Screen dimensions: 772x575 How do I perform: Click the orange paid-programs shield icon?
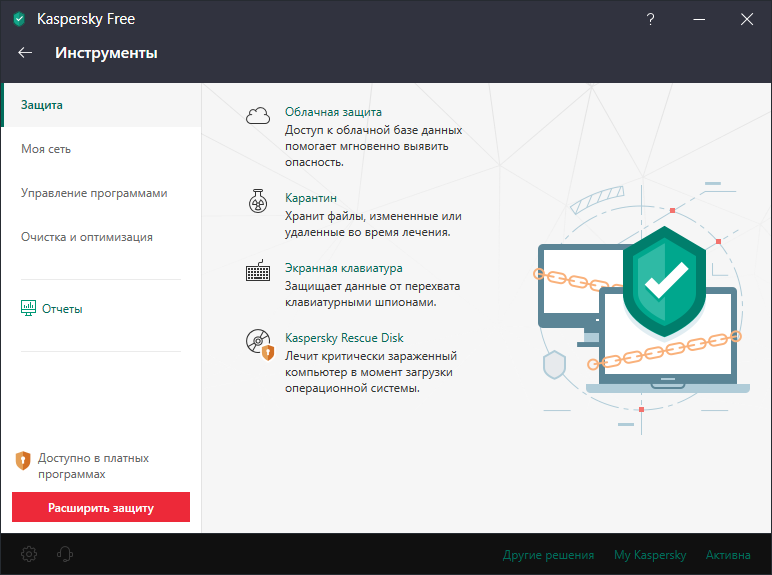23,460
